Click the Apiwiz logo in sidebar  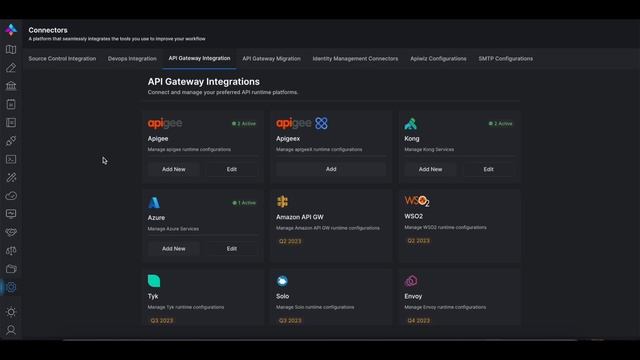pos(11,30)
